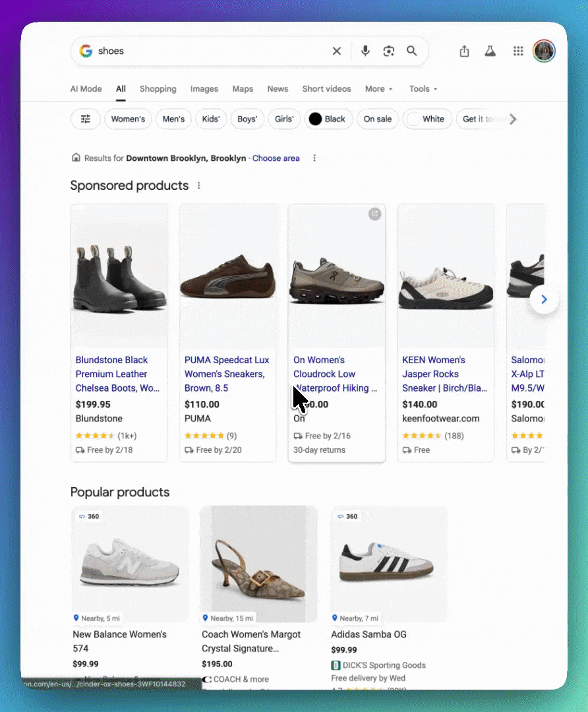Open the Google apps grid

pyautogui.click(x=518, y=51)
